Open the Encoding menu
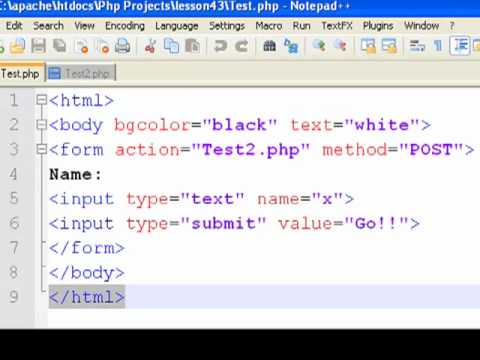This screenshot has width=480, height=360. pos(125,26)
